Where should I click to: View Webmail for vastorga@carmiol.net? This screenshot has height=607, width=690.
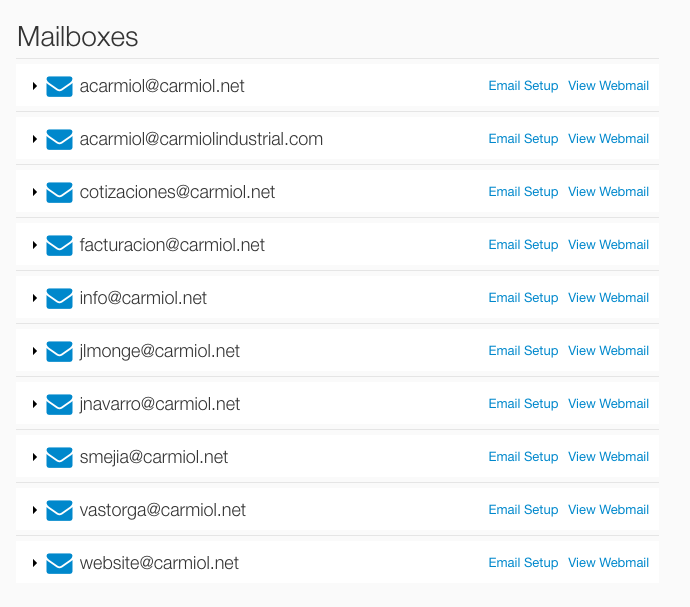608,510
